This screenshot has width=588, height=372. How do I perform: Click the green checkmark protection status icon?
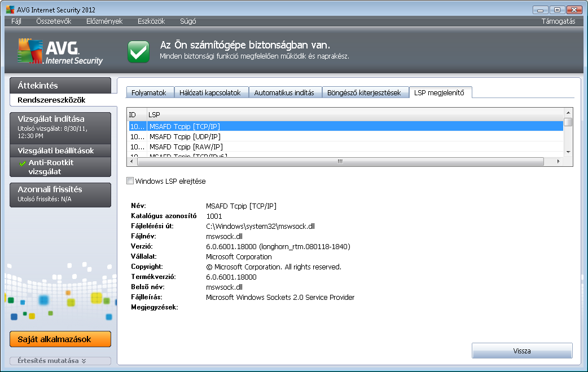coord(138,51)
